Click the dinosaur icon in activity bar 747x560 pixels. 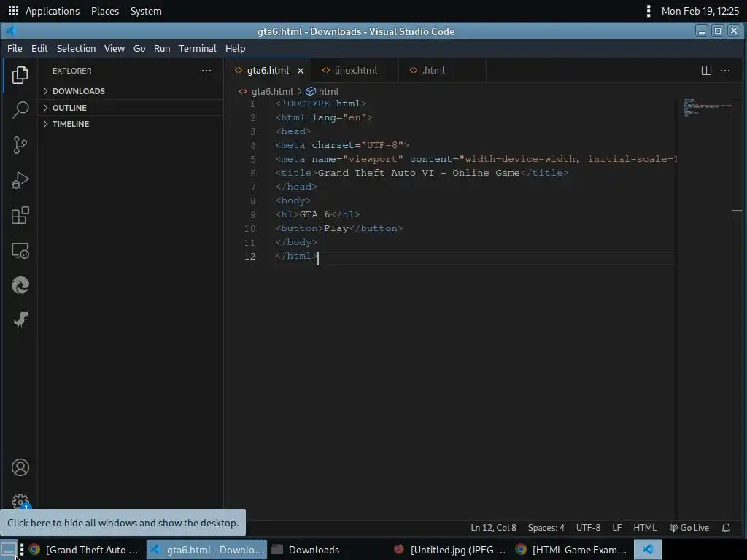point(20,320)
